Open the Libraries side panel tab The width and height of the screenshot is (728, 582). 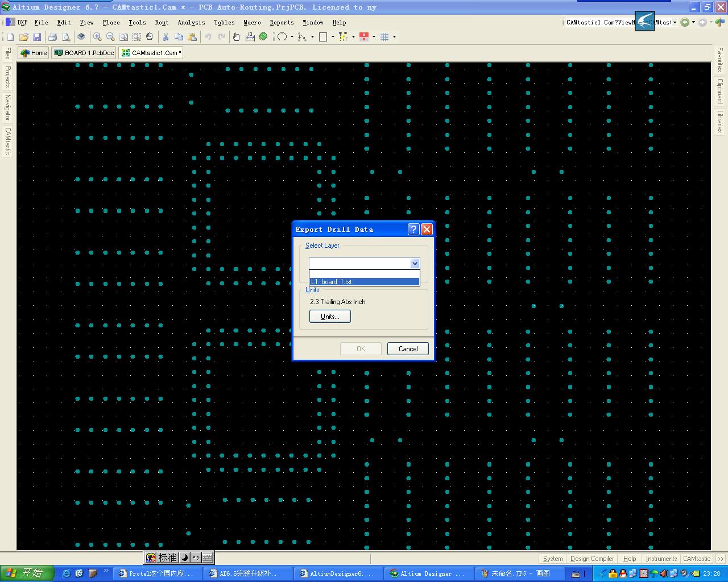[719, 121]
